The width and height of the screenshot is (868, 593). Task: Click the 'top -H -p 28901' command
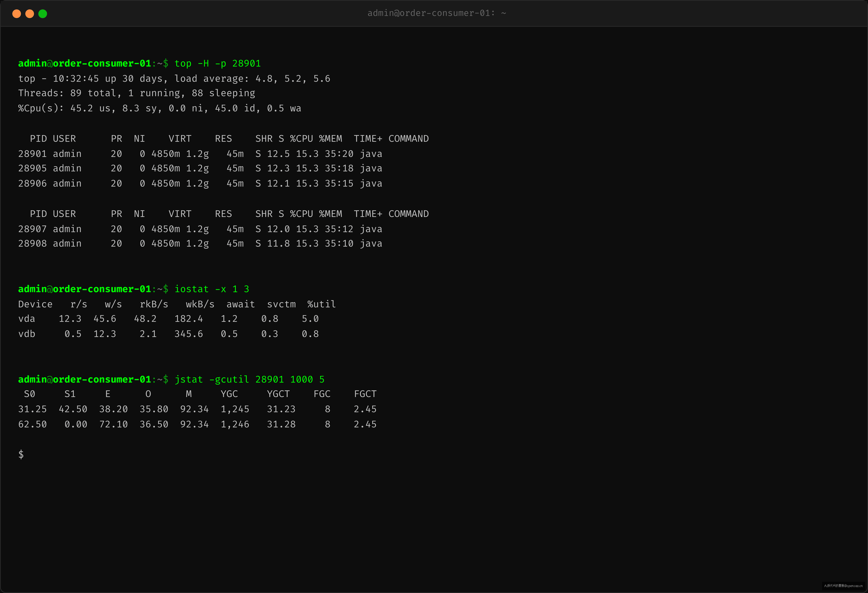[x=218, y=63]
